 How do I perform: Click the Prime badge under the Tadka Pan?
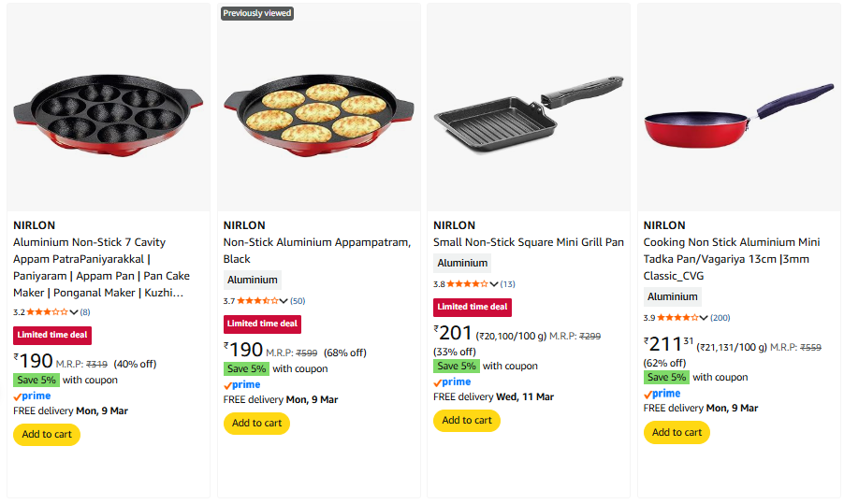pyautogui.click(x=662, y=394)
